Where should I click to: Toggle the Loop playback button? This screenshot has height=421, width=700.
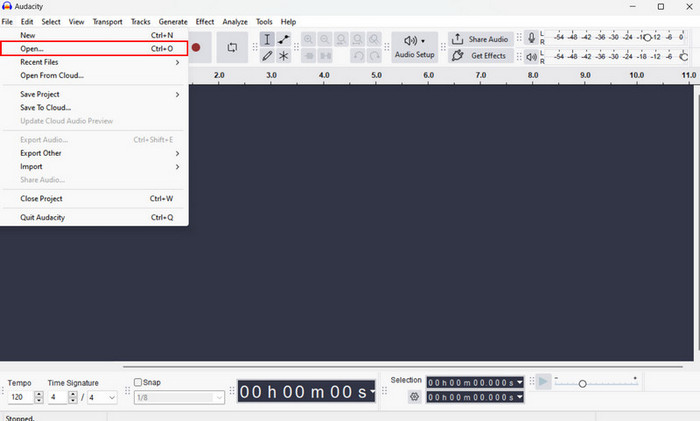[232, 47]
